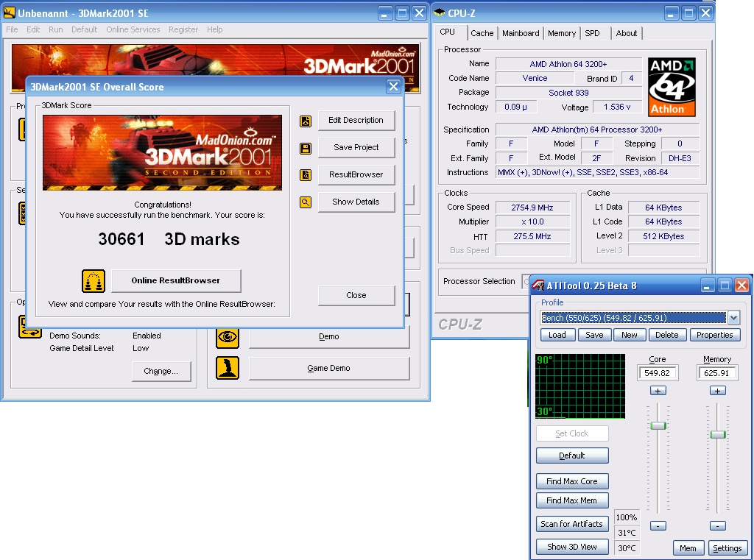This screenshot has width=754, height=560.
Task: Click the Delete profile button in ATITool
Action: tap(667, 335)
